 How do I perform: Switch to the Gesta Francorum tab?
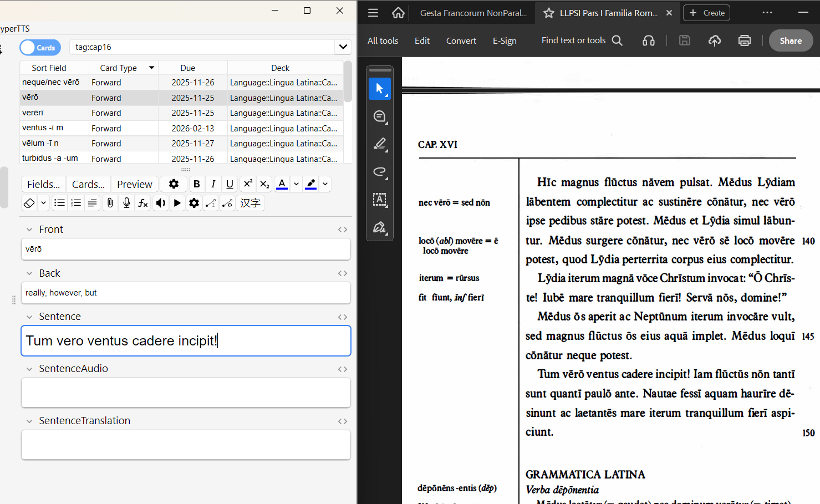(473, 13)
